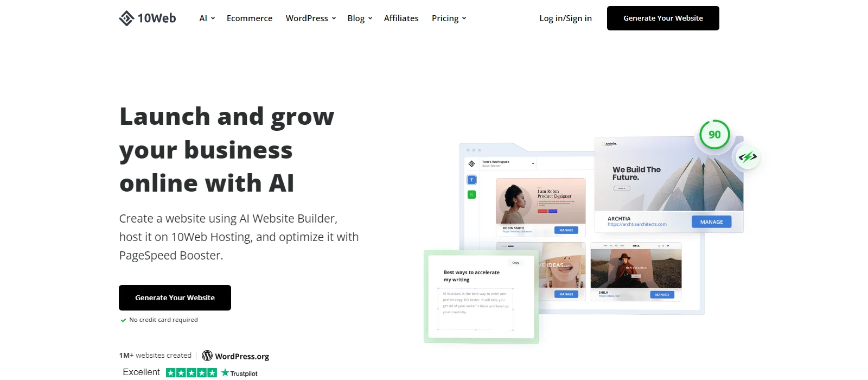Screen dimensions: 868x380
Task: Open Tom's Workspace selector dropdown
Action: click(x=508, y=163)
